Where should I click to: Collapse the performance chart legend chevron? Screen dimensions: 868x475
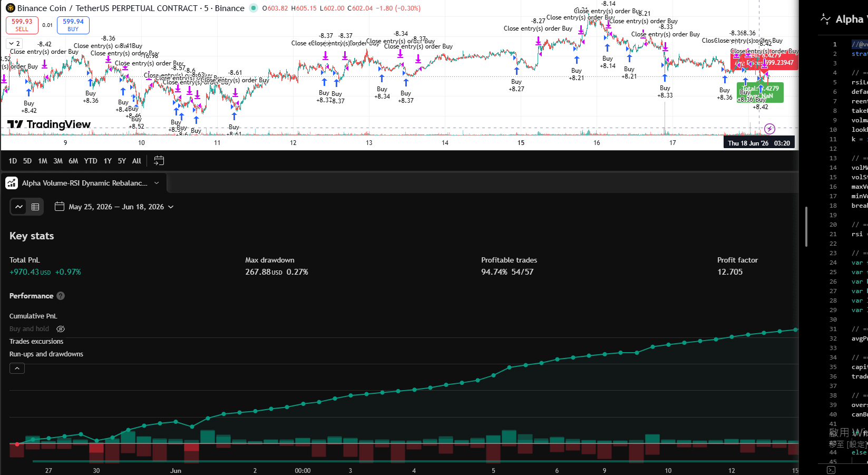click(x=17, y=369)
